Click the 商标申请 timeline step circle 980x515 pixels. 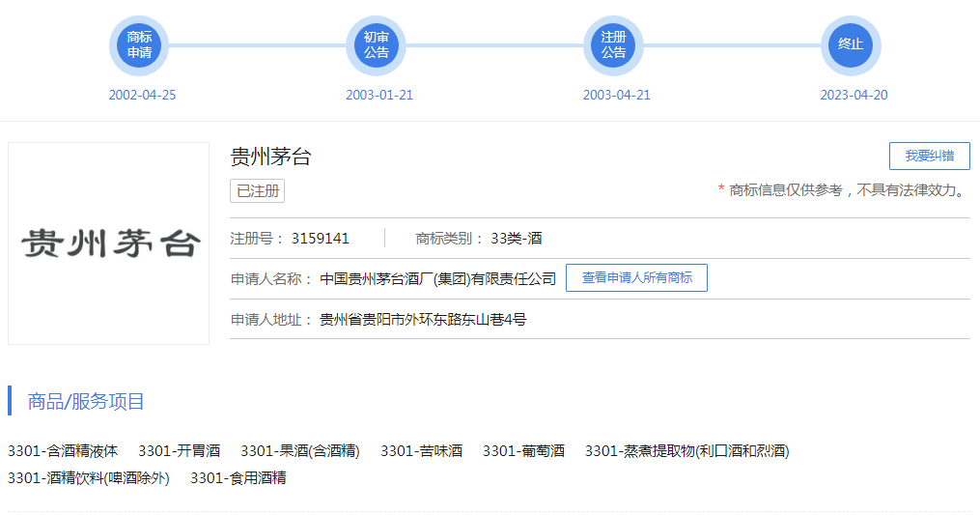[x=139, y=45]
